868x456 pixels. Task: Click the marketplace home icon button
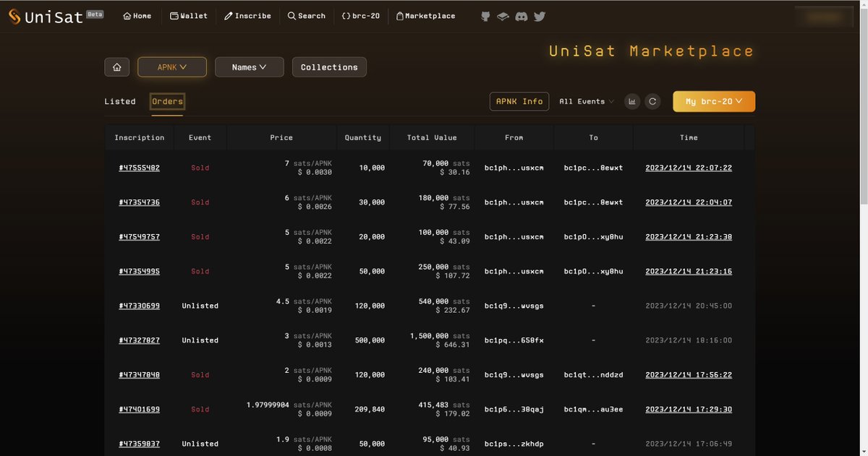coord(116,67)
